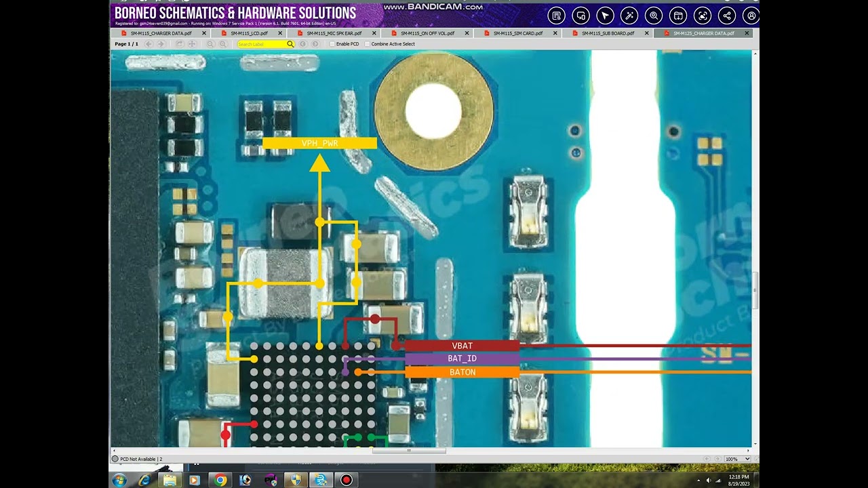Click the screen device icon in header
The image size is (868, 488).
pyautogui.click(x=580, y=16)
